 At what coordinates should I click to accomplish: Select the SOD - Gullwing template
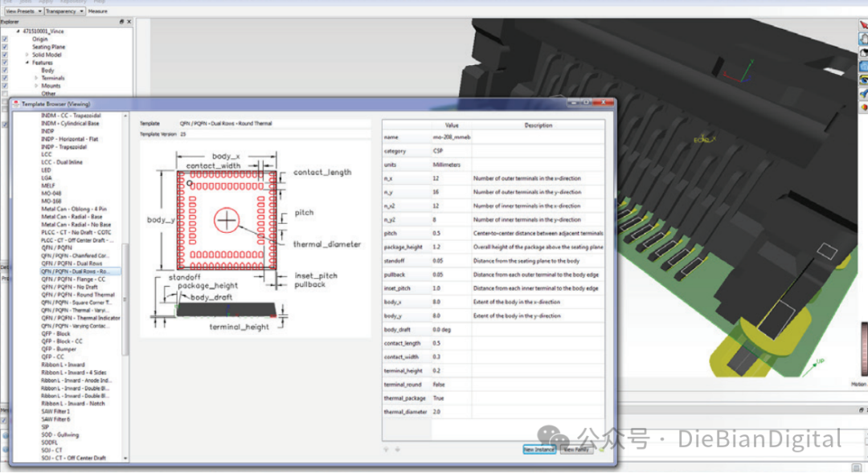coord(59,434)
